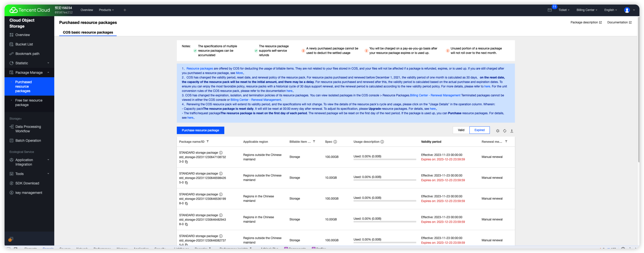Click expiry date of package ending 482943
The image size is (644, 253).
[443, 222]
